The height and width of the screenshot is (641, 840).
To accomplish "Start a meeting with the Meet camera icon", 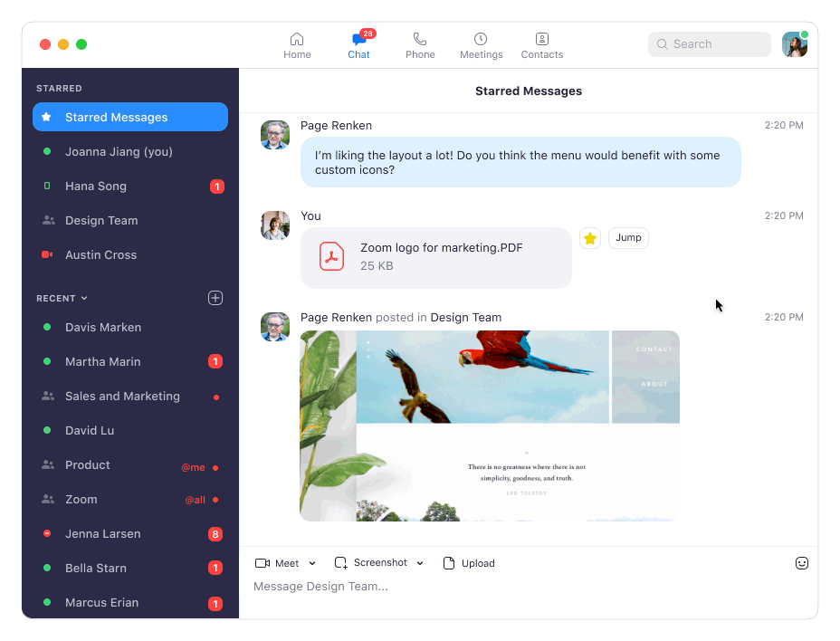I will click(x=263, y=562).
